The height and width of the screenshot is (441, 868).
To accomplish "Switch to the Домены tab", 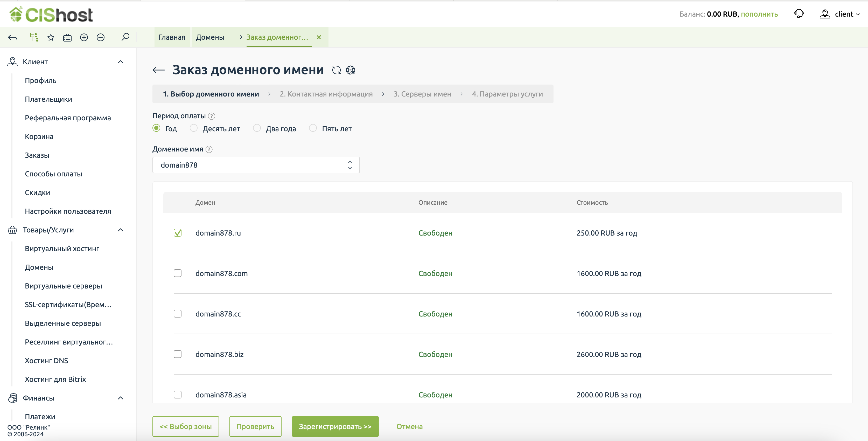I will point(210,37).
